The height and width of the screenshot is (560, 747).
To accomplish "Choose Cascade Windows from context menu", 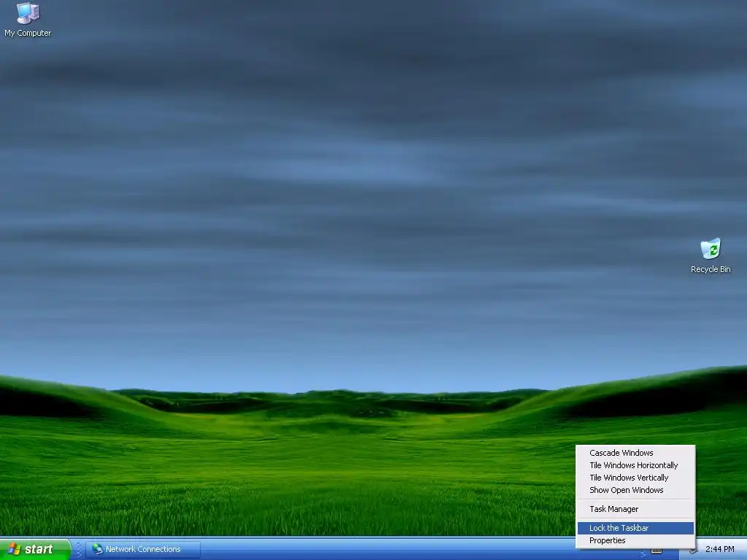I will tap(635, 453).
